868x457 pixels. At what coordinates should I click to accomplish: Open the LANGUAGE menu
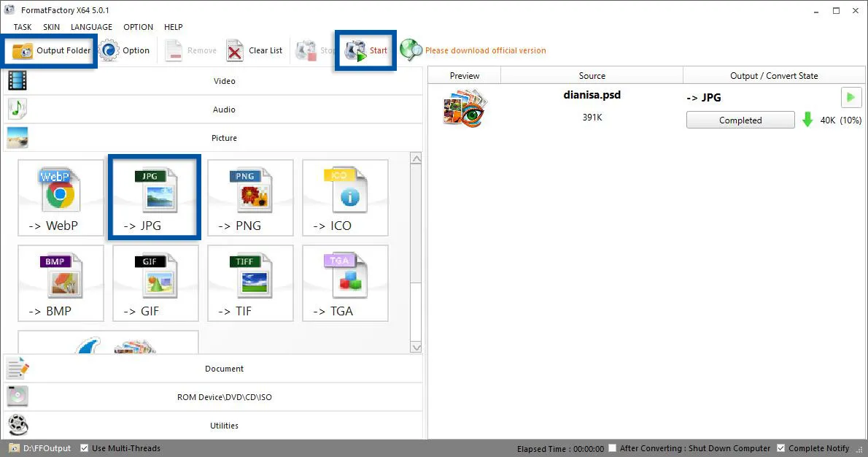point(91,27)
